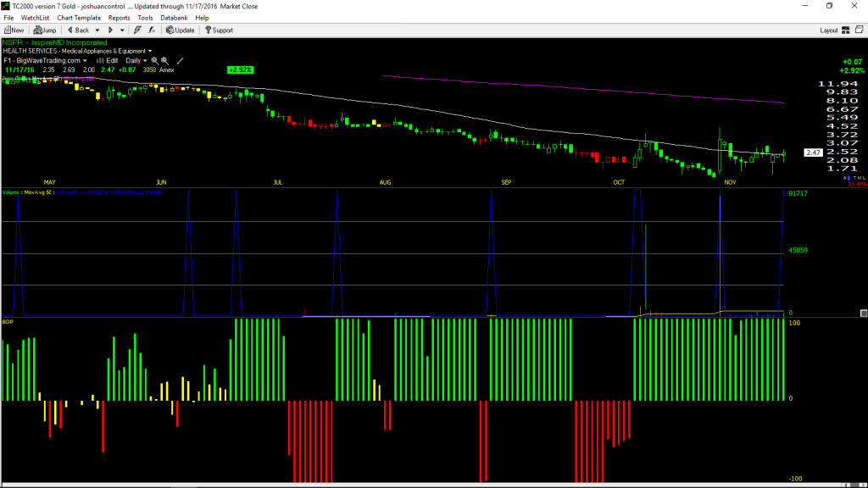868x488 pixels.
Task: Expand the F1 - BigWaveTrading.com template dropdown
Action: (x=85, y=61)
